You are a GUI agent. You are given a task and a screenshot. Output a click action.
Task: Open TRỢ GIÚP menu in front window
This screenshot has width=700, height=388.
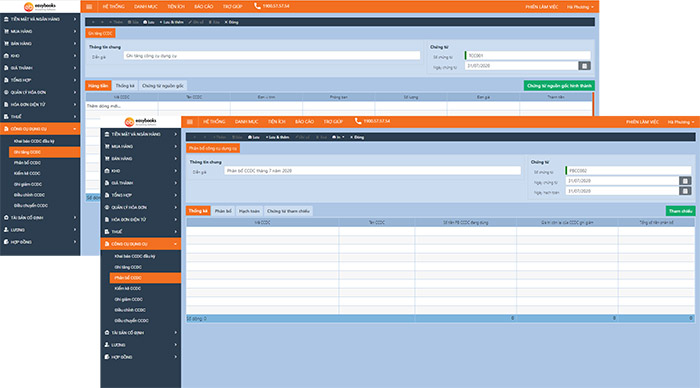333,122
